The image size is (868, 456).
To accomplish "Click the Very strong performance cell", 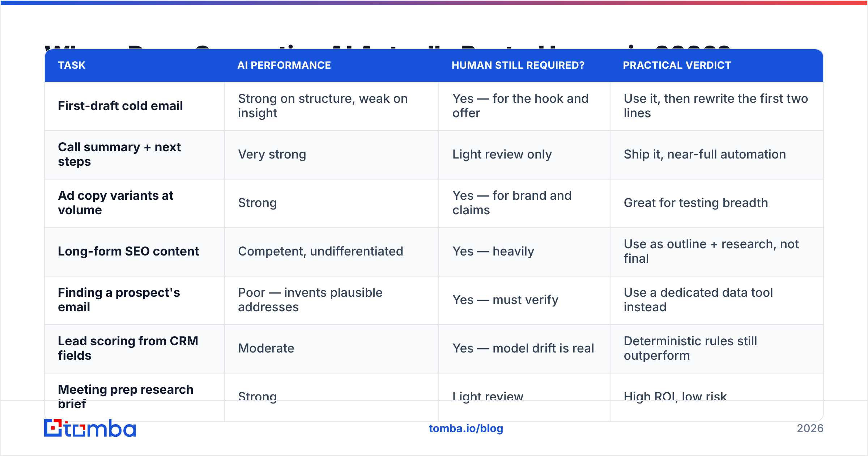I will (332, 155).
